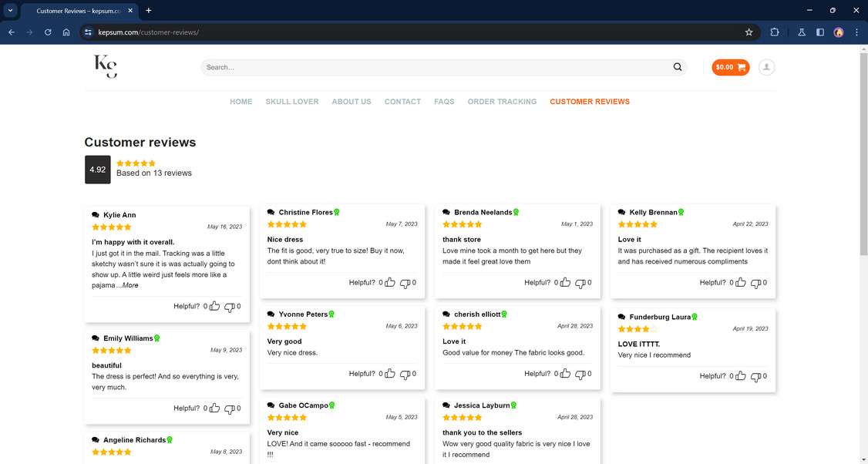
Task: Expand Kylie Ann's review with More link
Action: (x=130, y=285)
